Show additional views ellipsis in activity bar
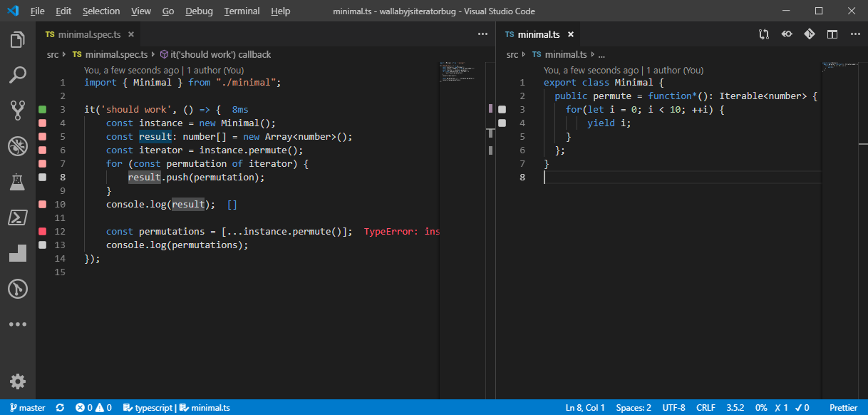Image resolution: width=868 pixels, height=415 pixels. click(18, 324)
